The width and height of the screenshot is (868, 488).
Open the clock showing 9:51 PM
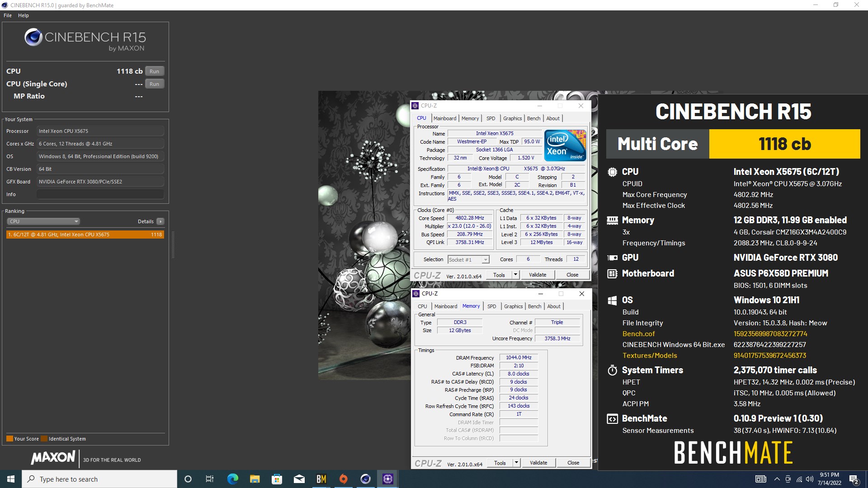click(x=829, y=479)
